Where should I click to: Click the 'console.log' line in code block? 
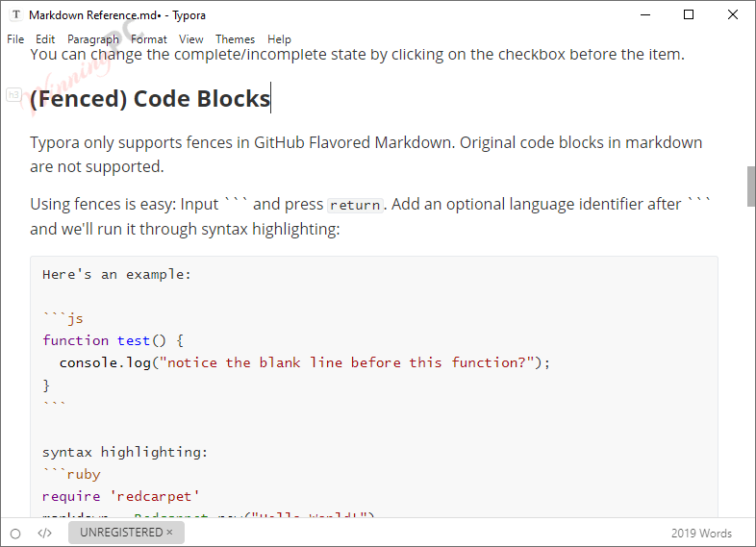[289, 362]
